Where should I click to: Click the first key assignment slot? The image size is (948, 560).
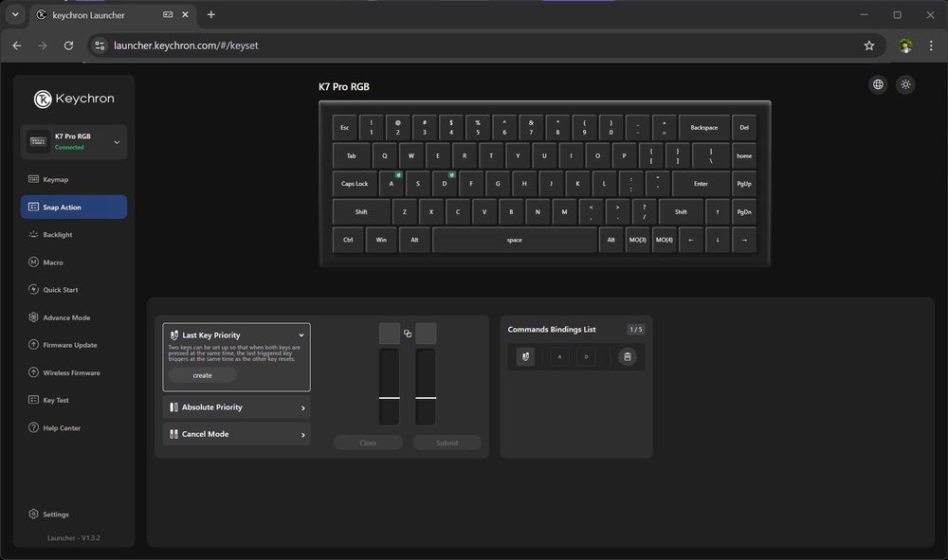click(x=390, y=334)
